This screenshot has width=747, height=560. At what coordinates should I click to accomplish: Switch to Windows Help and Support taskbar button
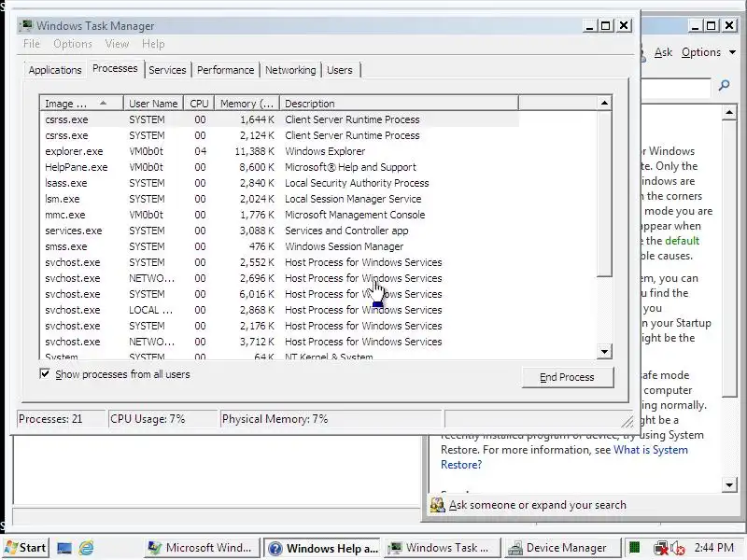coord(324,548)
